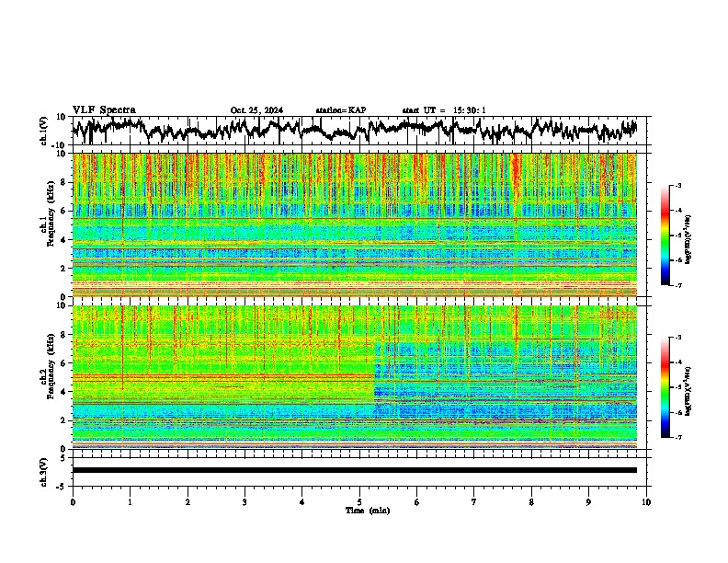Click the ch.1 spectrogram panel
The width and height of the screenshot is (728, 563).
pos(355,224)
